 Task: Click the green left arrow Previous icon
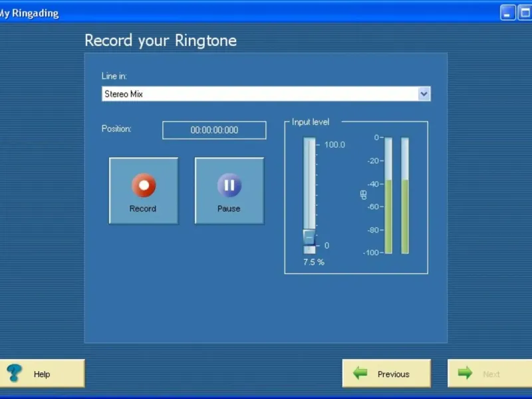point(360,373)
